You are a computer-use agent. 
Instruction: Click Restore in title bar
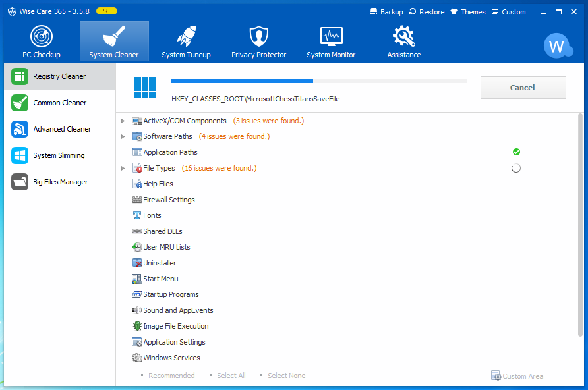click(x=426, y=12)
